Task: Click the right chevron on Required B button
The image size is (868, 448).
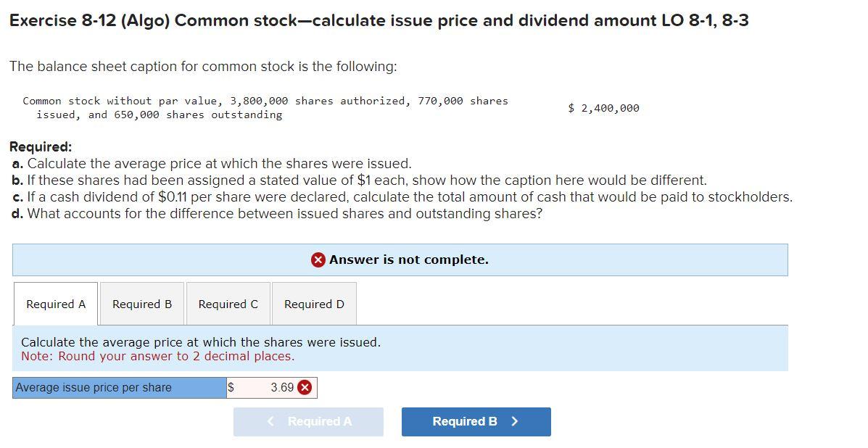Action: pyautogui.click(x=516, y=421)
